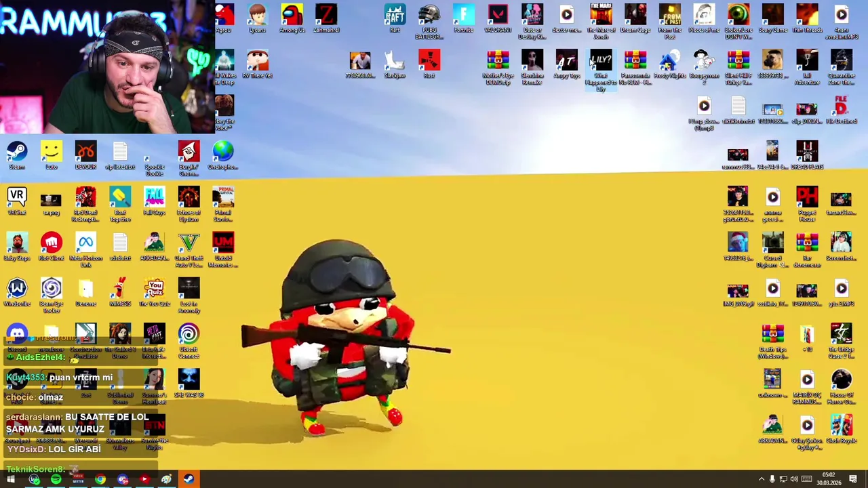Launch PUBG BATTLEGROUNDS shortcut
This screenshot has width=868, height=488.
click(x=429, y=22)
